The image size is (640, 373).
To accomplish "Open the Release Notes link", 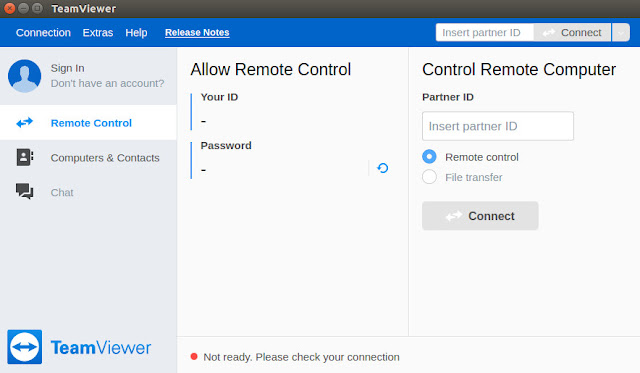I will point(197,33).
